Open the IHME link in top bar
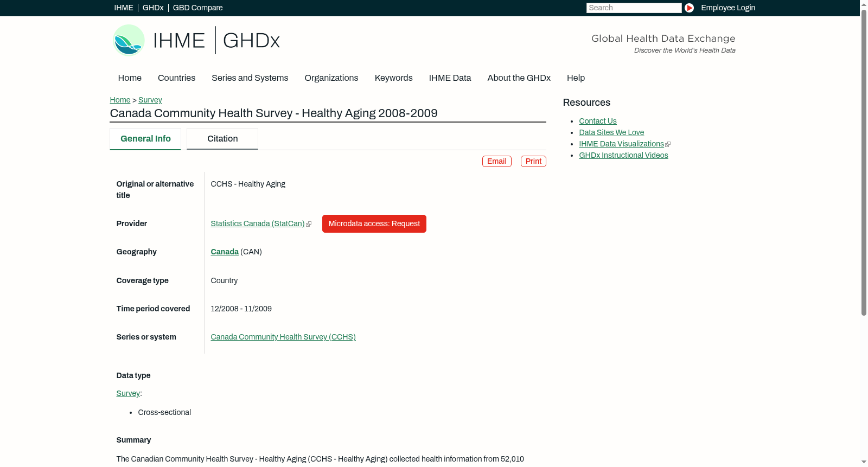Screen dimensions: 868x467 (x=124, y=8)
